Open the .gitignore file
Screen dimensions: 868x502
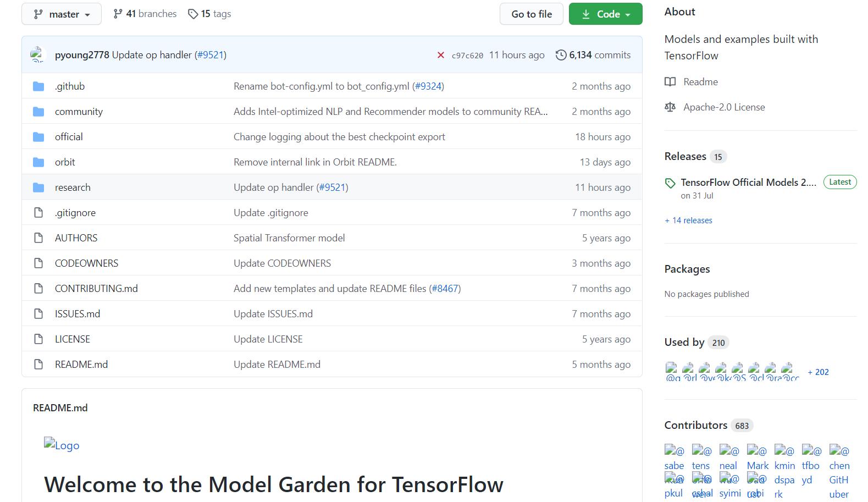pyautogui.click(x=75, y=213)
